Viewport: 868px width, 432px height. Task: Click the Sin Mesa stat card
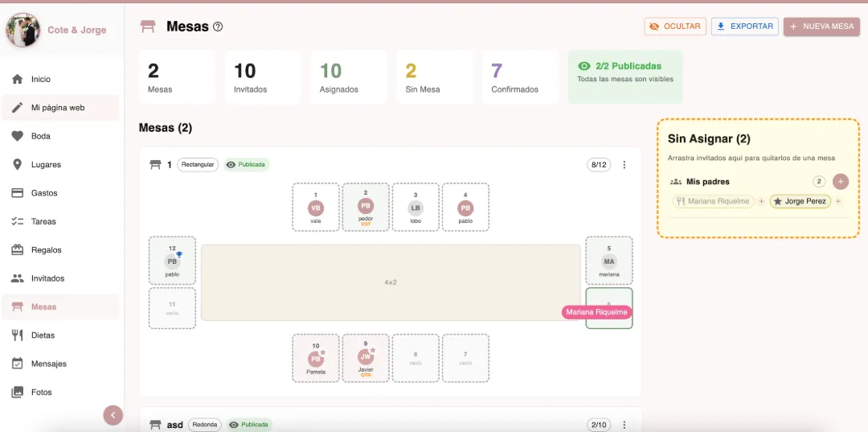(x=435, y=77)
